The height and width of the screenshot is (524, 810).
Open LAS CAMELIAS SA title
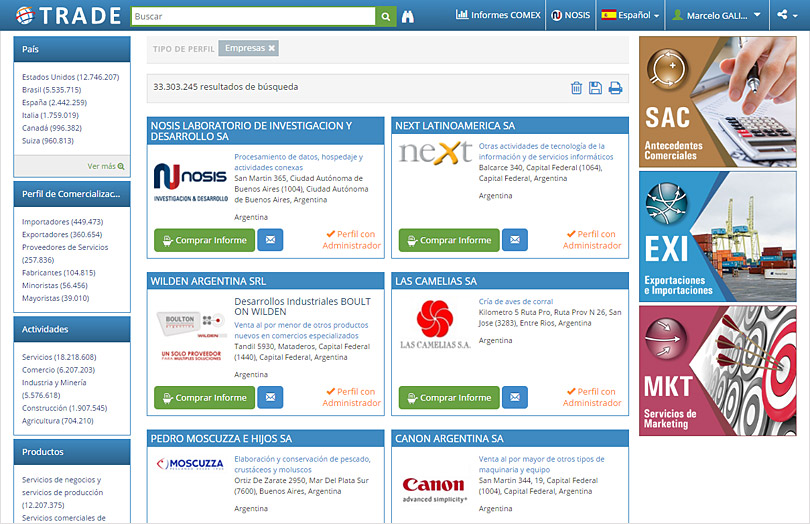pos(436,281)
